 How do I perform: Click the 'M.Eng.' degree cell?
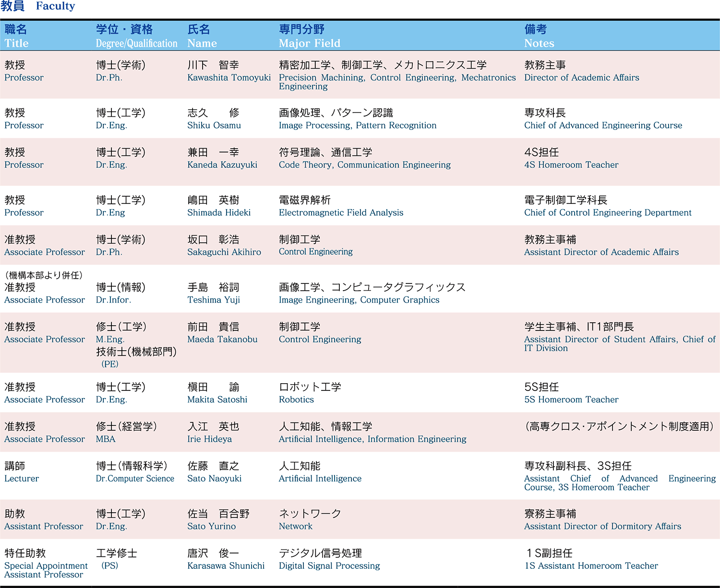pyautogui.click(x=110, y=340)
